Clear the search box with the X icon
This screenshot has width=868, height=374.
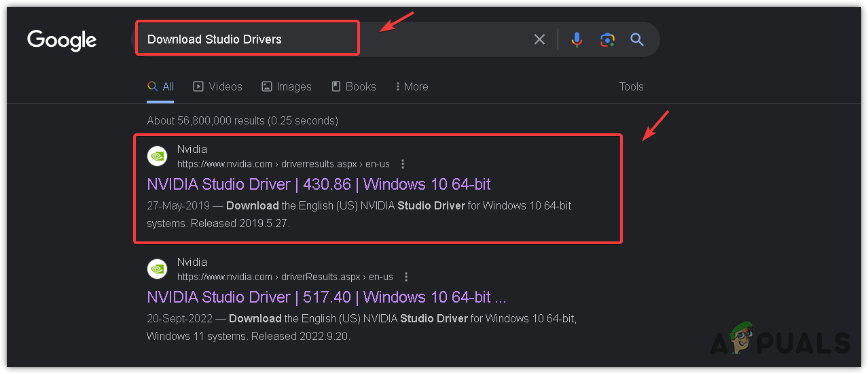539,39
